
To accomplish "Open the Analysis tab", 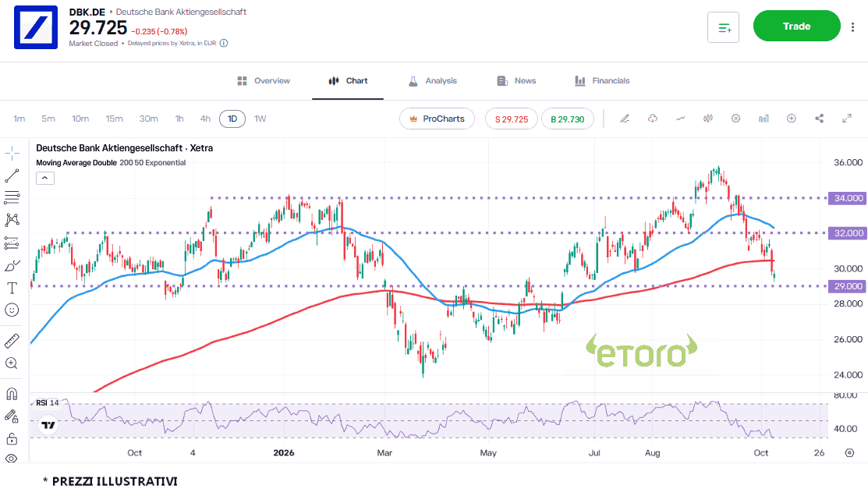I will click(432, 81).
